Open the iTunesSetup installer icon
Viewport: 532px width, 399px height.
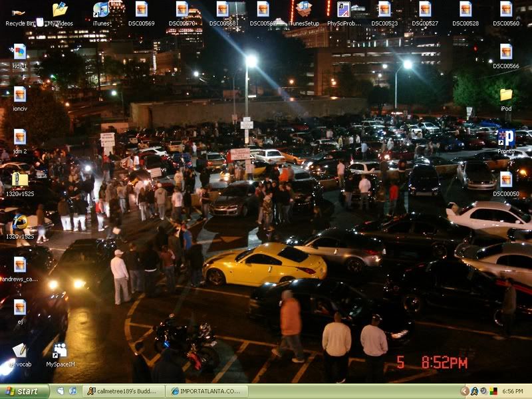pos(303,9)
